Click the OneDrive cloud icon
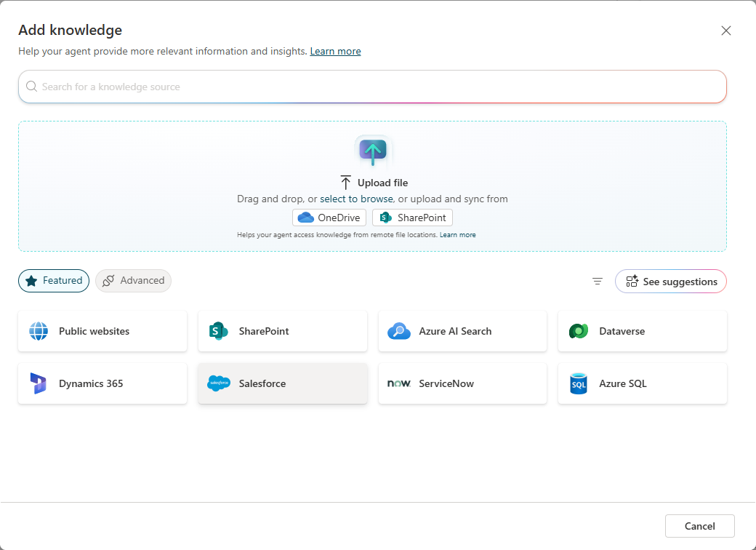The width and height of the screenshot is (756, 550). tap(306, 218)
